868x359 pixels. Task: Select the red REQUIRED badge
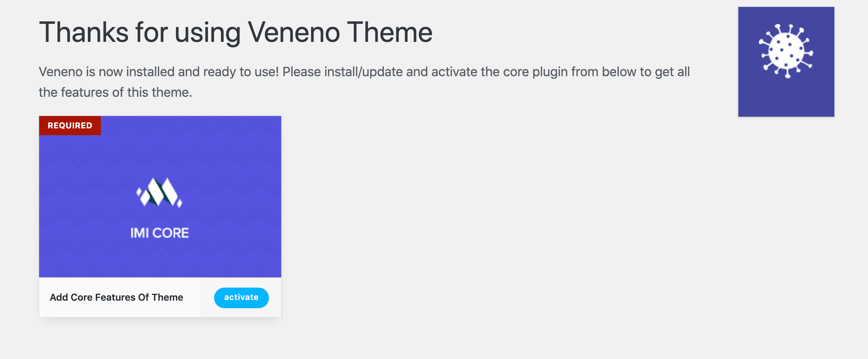70,126
